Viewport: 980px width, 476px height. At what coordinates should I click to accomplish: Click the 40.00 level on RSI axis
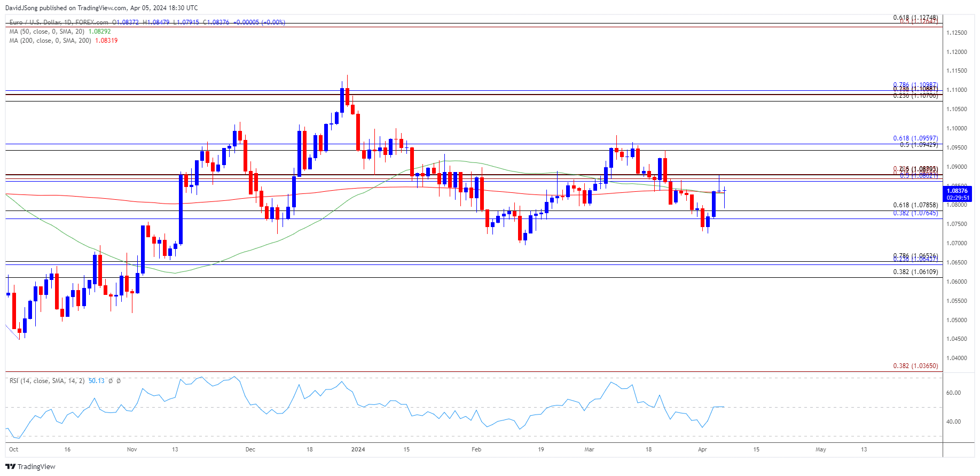coord(953,422)
